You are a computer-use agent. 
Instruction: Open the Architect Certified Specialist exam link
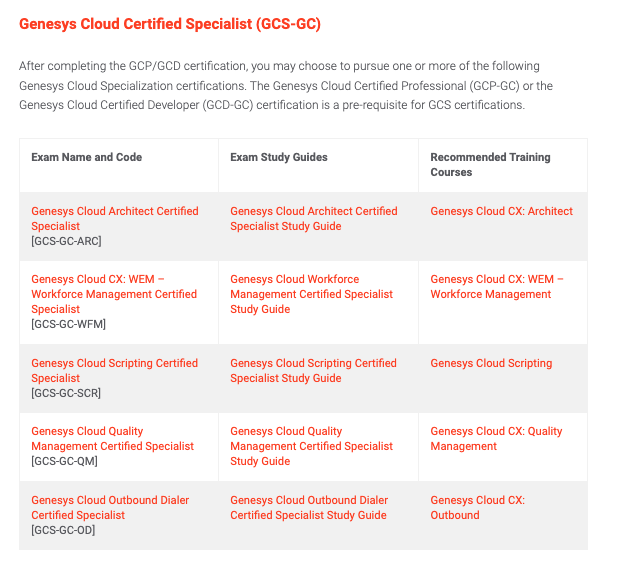[114, 218]
